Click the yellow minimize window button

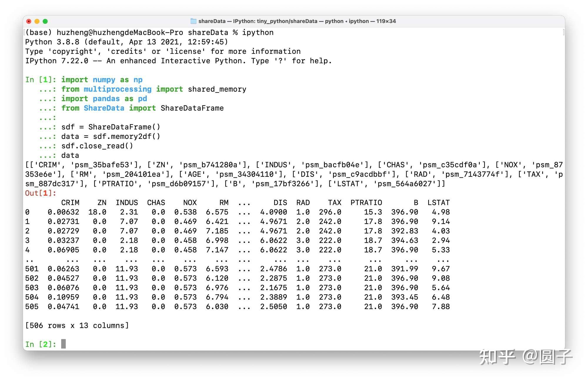pyautogui.click(x=37, y=21)
